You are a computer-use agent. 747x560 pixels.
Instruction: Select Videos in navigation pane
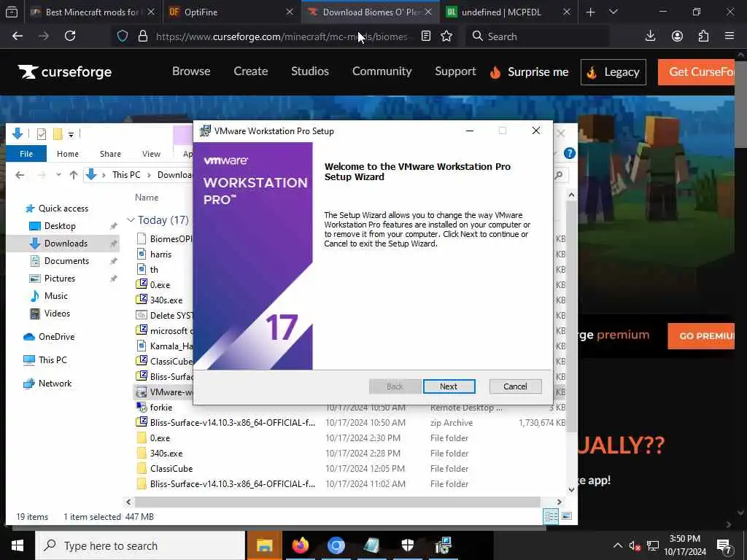coord(57,314)
